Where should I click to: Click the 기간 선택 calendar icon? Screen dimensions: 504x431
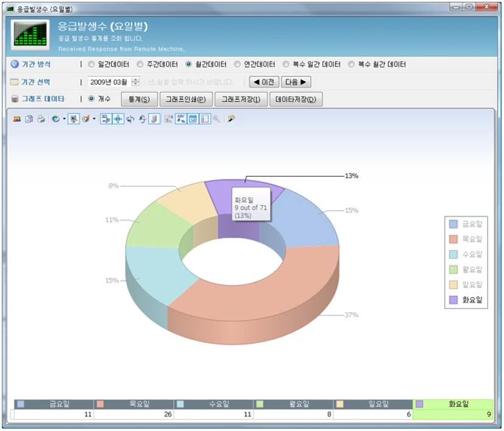[15, 82]
